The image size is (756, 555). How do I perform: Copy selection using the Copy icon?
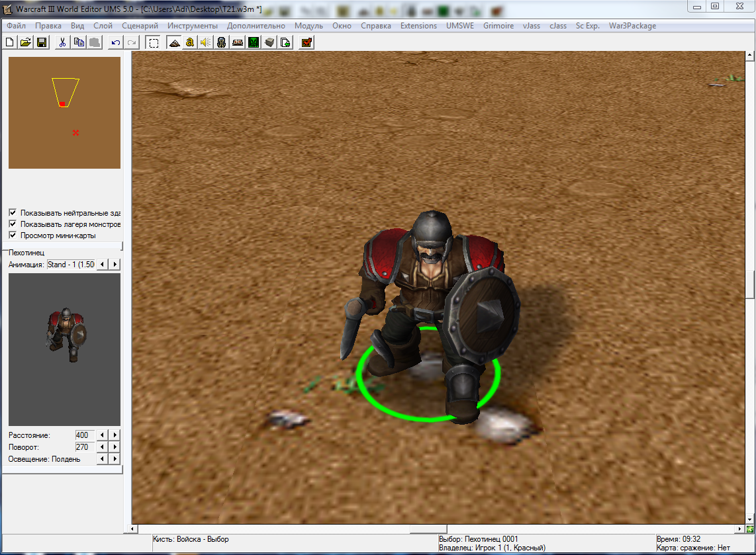(x=79, y=42)
